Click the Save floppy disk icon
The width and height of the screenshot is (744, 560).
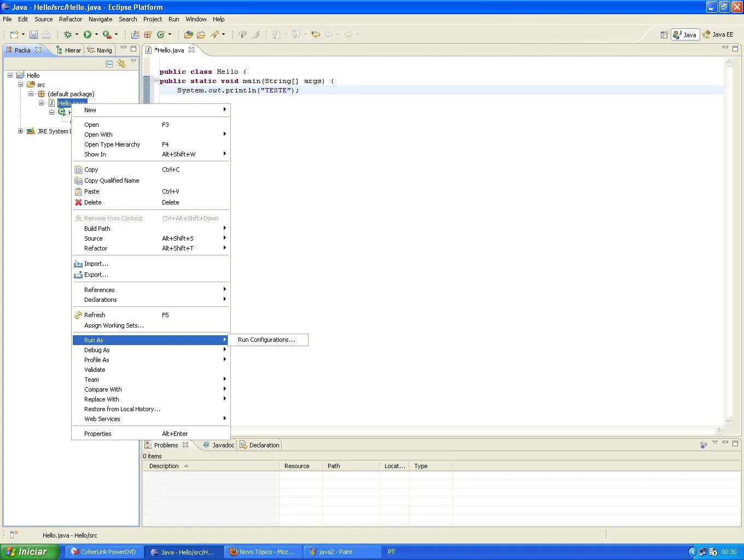click(33, 34)
